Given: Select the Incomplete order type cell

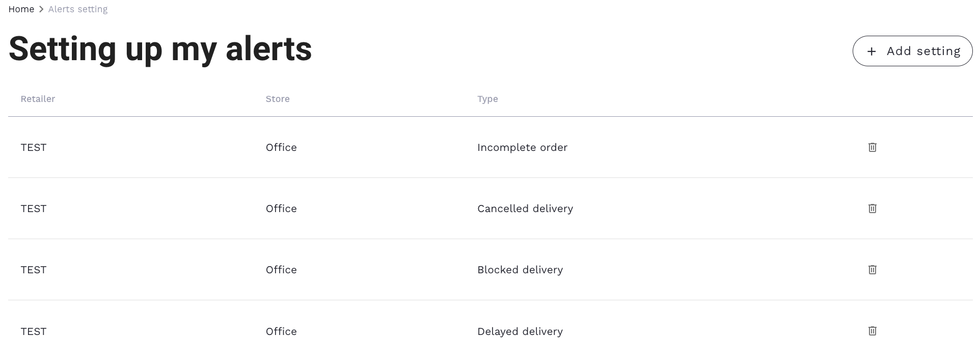Looking at the screenshot, I should [x=522, y=147].
